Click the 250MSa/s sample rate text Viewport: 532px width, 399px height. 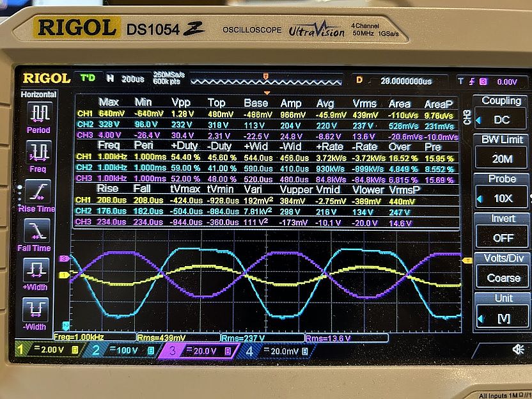[169, 75]
